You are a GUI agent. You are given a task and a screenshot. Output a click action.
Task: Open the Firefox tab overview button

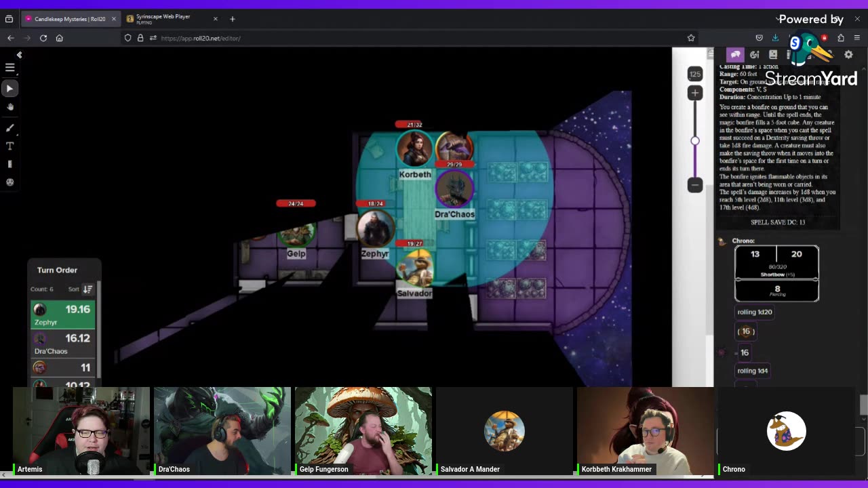pos(9,19)
